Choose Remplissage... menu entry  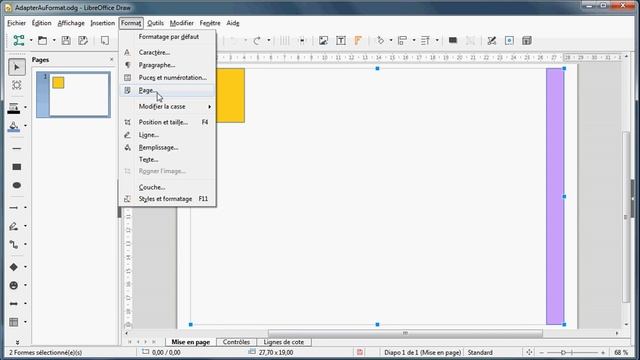tap(167, 148)
